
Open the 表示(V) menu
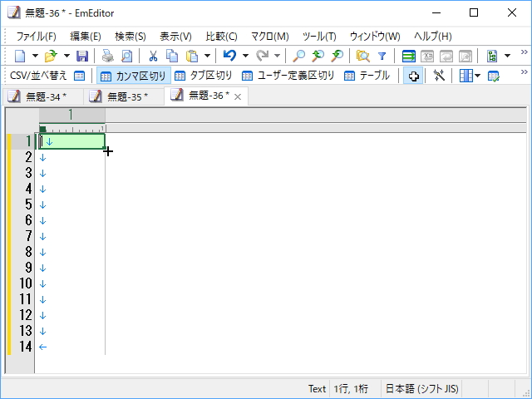coord(175,36)
